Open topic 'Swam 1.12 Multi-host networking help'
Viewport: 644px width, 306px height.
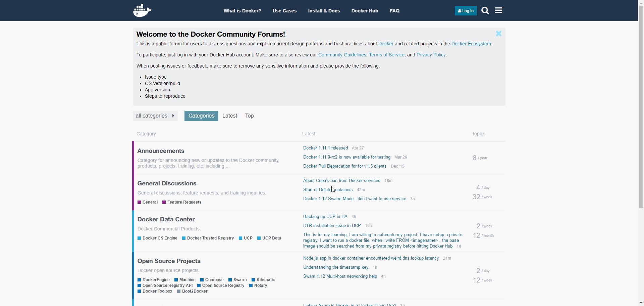point(340,276)
